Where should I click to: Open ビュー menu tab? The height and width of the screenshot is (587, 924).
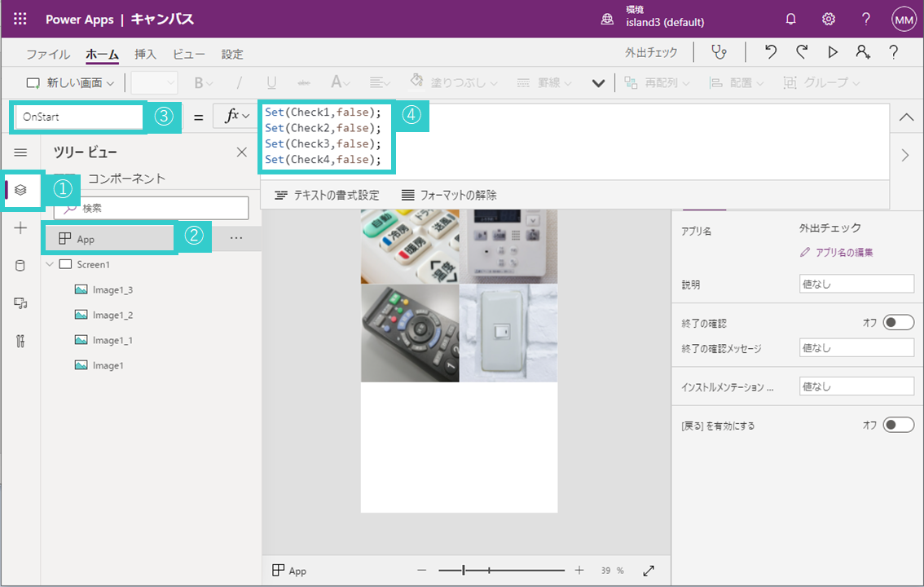(188, 55)
